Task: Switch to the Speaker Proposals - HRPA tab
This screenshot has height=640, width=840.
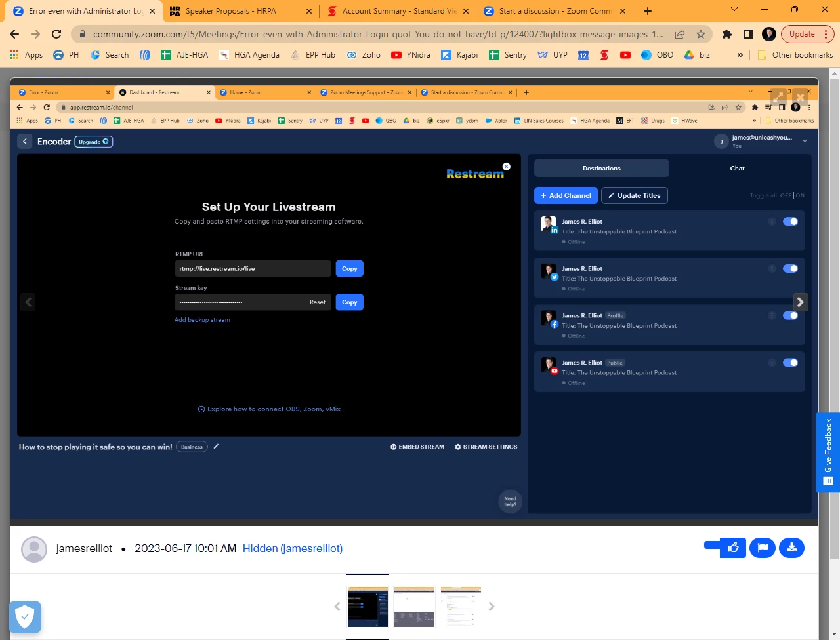Action: point(241,11)
